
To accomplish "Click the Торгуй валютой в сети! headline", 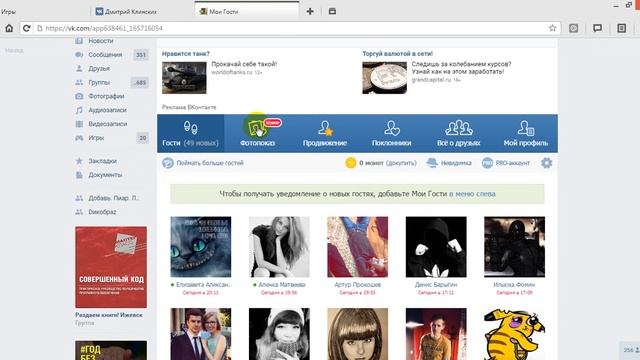I will coord(398,53).
